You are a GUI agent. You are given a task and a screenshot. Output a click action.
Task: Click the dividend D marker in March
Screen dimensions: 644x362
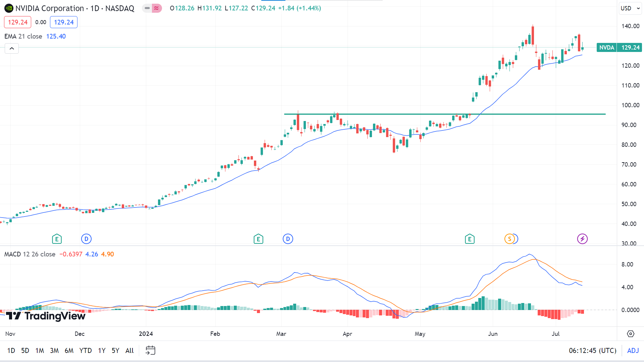[288, 239]
